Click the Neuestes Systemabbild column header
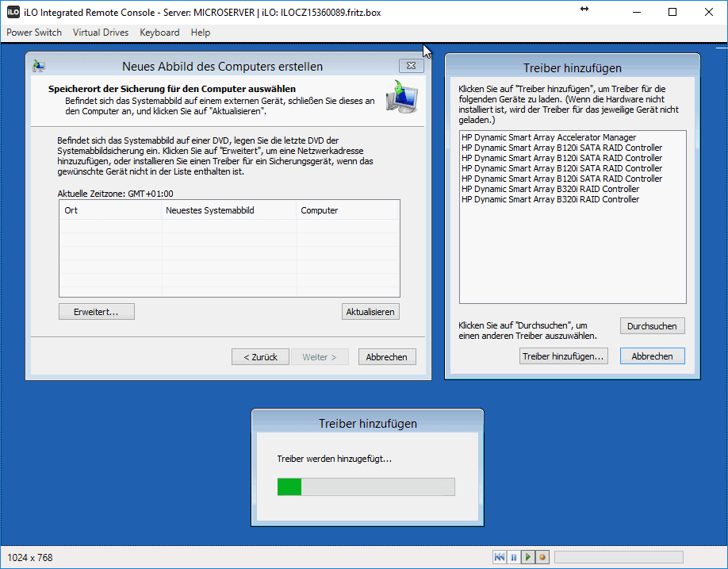The width and height of the screenshot is (728, 569). 229,210
